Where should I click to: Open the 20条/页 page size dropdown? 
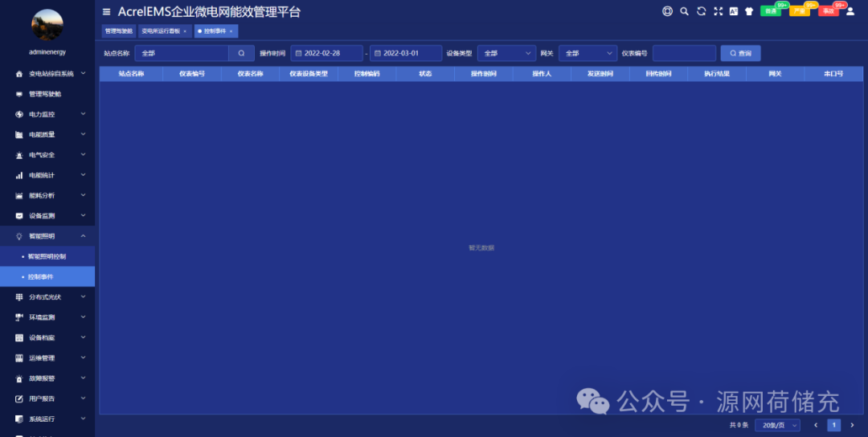pos(777,425)
